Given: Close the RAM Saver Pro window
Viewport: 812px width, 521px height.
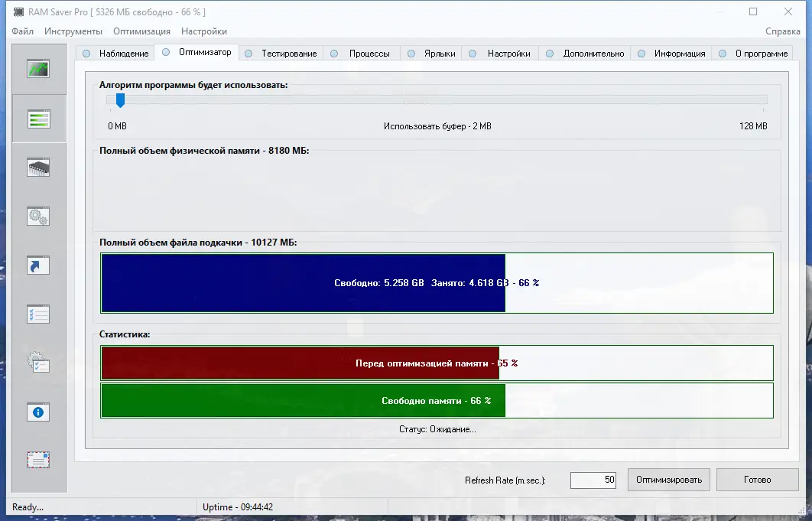Looking at the screenshot, I should (x=788, y=11).
